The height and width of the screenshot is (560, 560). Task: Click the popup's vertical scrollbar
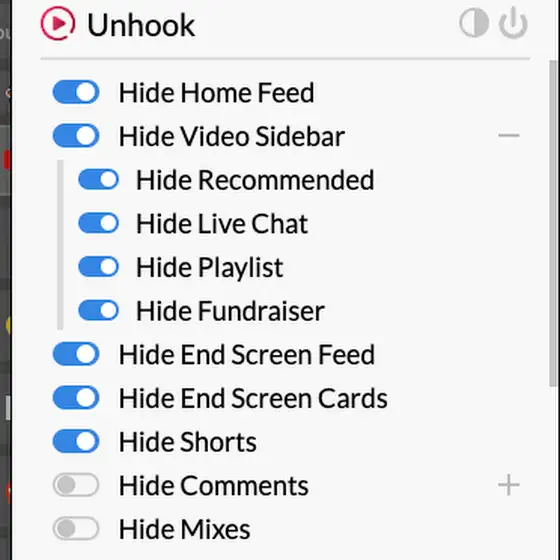tap(554, 223)
